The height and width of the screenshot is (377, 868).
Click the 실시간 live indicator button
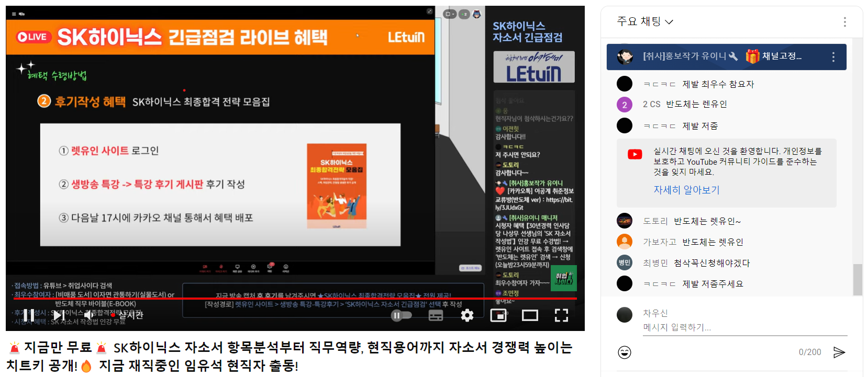[127, 315]
